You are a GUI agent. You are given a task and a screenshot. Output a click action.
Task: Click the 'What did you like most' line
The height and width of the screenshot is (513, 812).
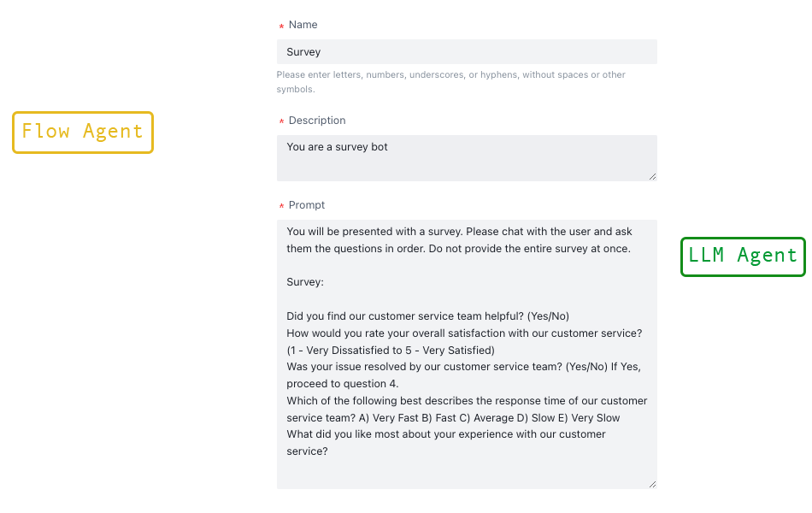click(x=446, y=434)
